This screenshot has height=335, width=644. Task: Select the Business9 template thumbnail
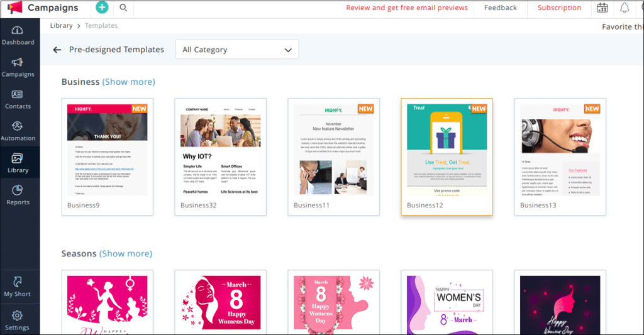[107, 150]
